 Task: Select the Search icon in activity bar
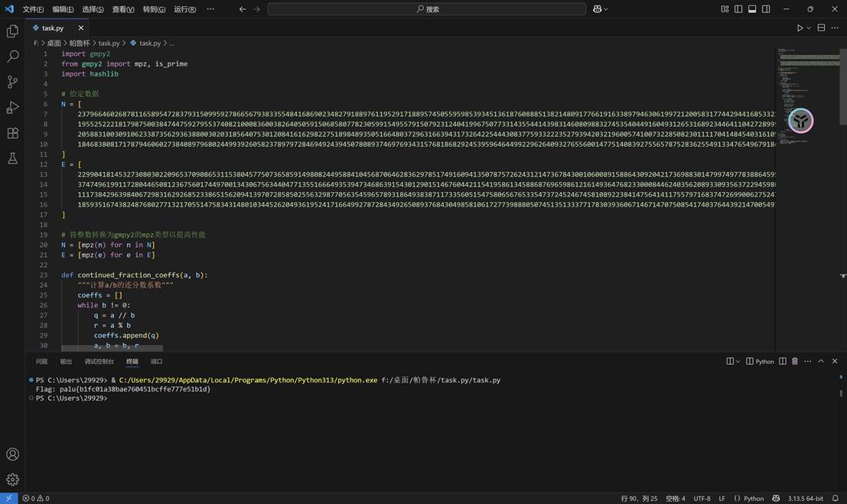11,56
